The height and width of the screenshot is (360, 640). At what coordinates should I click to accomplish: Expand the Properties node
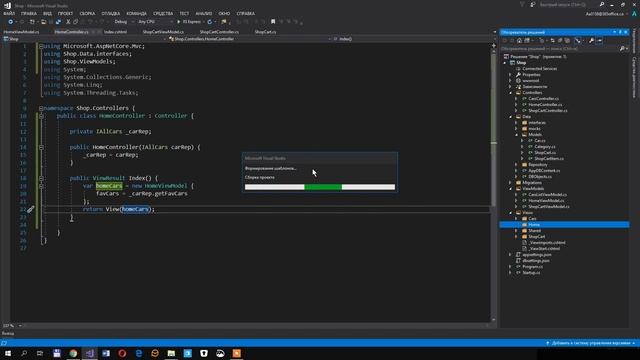(x=510, y=75)
